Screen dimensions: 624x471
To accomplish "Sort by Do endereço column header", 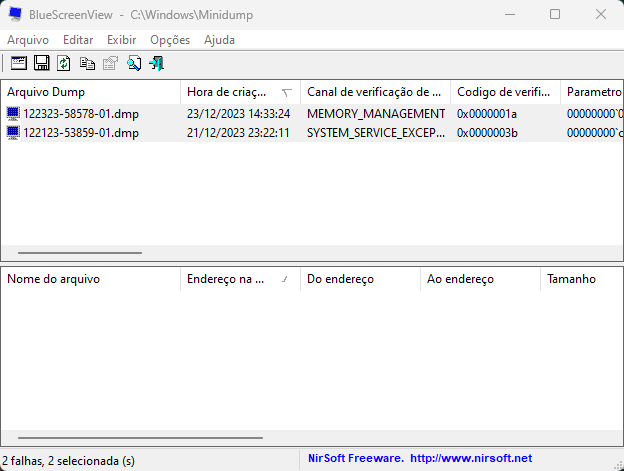I will (x=360, y=279).
